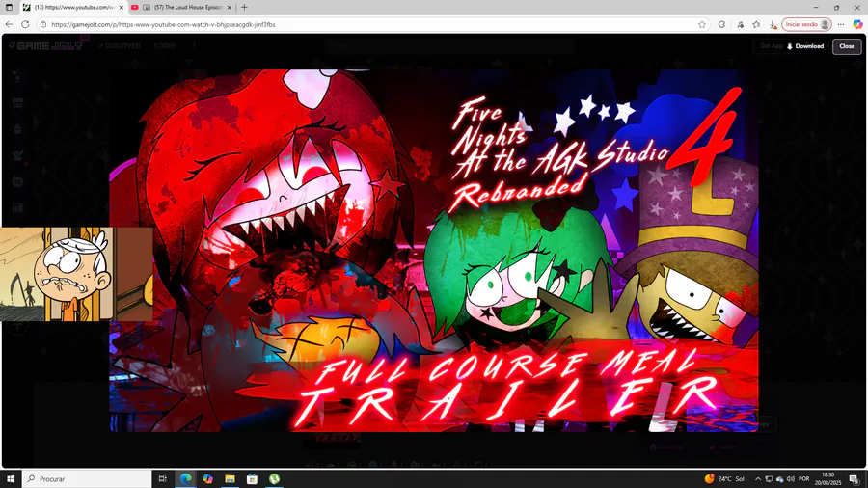Open the Favorites list icon
The width and height of the screenshot is (868, 488).
pyautogui.click(x=756, y=24)
